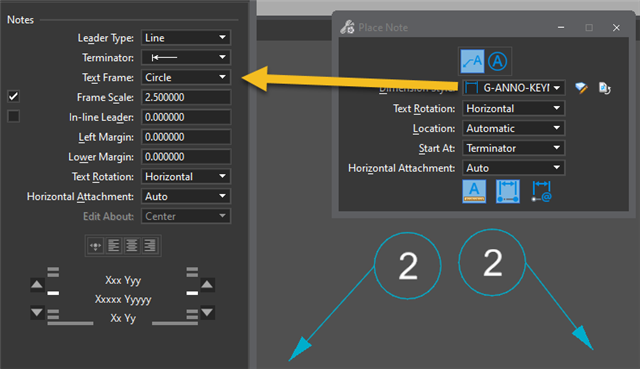Open the Location Automatic dropdown
This screenshot has height=369, width=640.
coord(514,128)
